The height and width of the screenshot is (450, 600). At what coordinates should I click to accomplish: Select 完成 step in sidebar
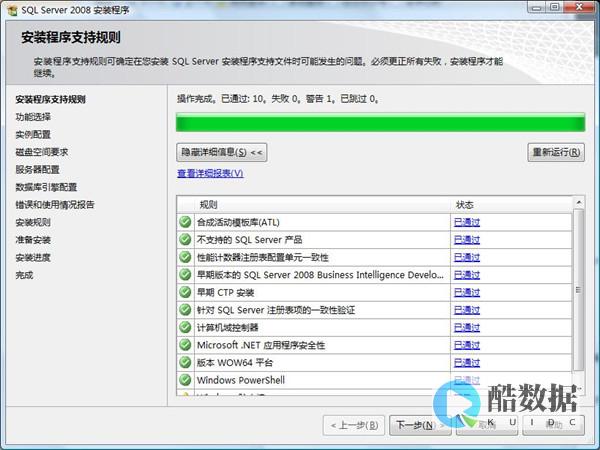(24, 275)
